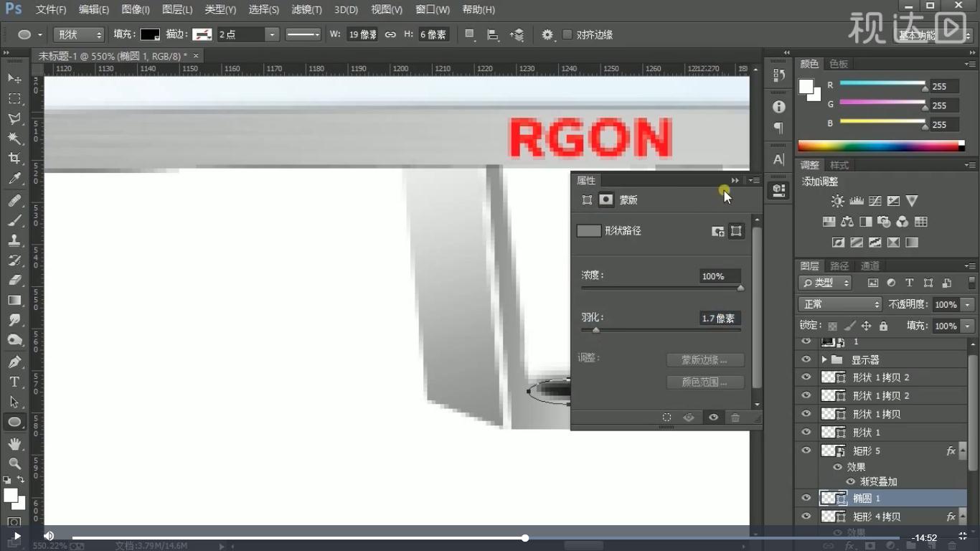Click the shape width W field
This screenshot has height=551, width=980.
coord(362,34)
